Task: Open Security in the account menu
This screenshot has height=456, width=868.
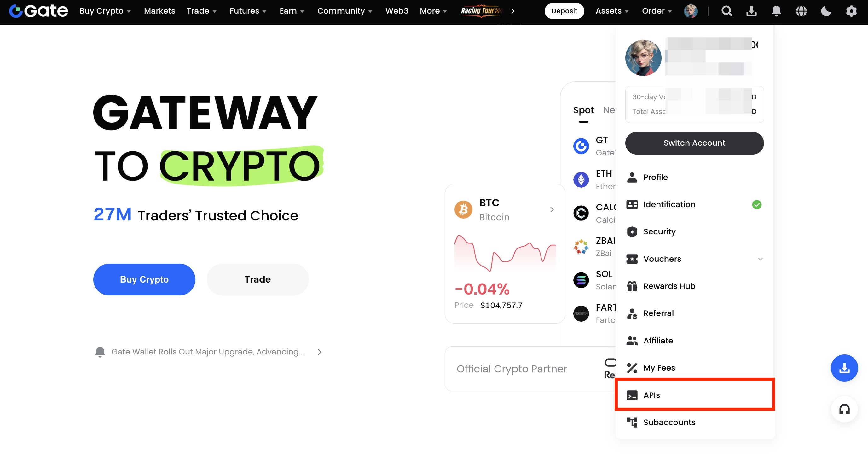Action: point(659,231)
